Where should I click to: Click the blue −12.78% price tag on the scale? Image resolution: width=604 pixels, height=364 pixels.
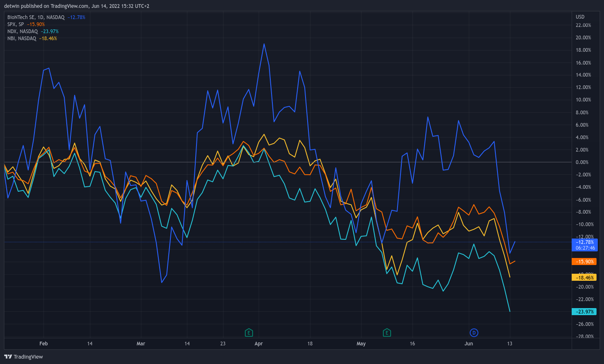click(585, 242)
